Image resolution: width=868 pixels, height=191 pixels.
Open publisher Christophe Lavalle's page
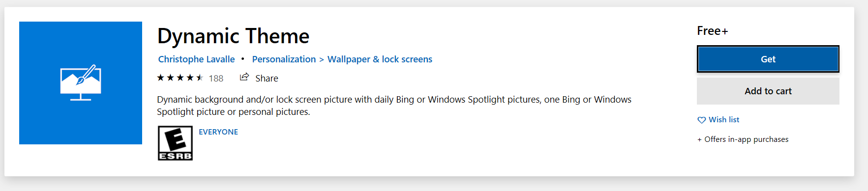(196, 59)
